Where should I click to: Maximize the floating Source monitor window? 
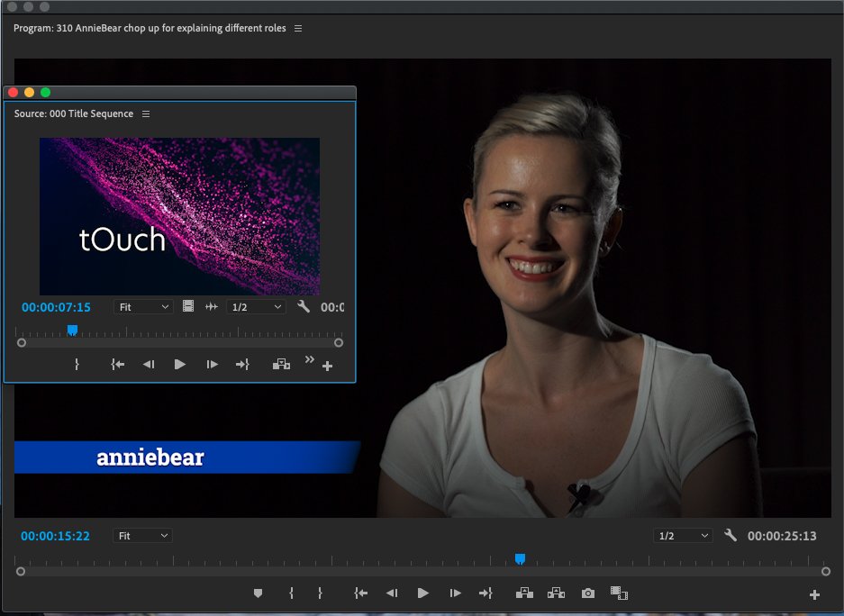46,93
